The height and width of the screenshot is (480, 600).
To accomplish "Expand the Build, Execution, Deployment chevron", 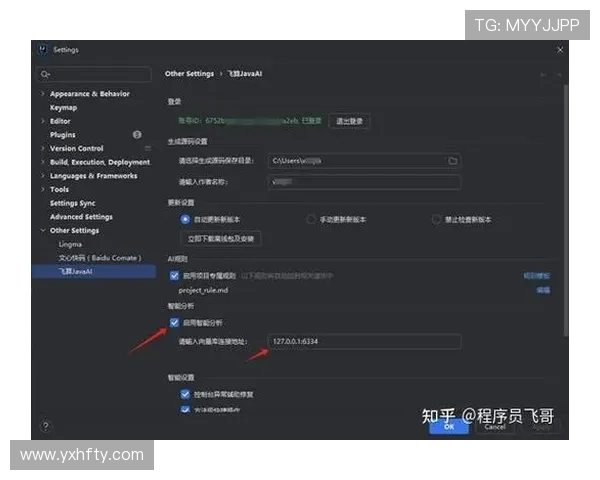I will coord(43,162).
